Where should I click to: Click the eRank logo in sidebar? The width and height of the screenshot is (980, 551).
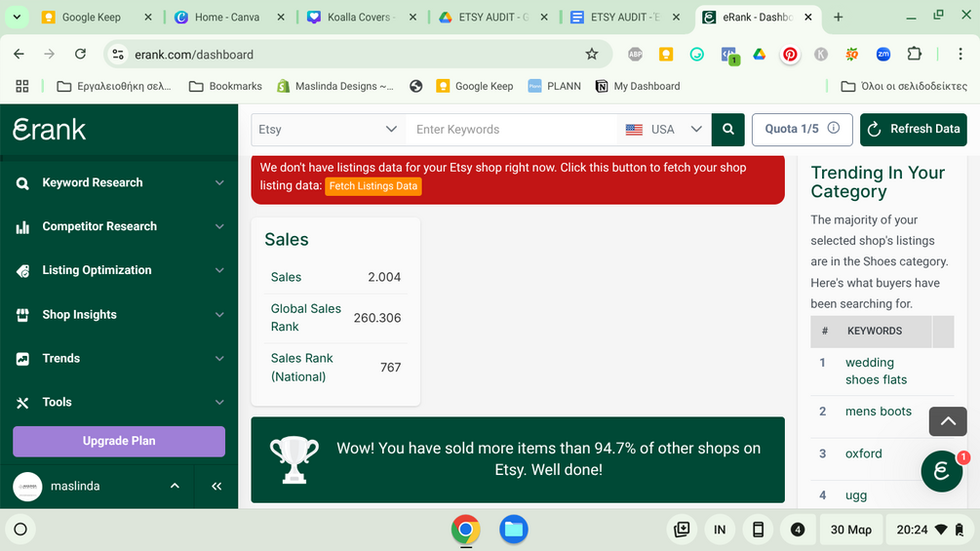[50, 130]
